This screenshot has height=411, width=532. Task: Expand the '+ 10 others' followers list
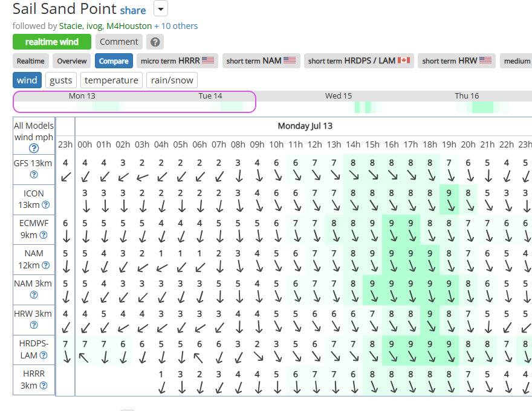point(176,26)
